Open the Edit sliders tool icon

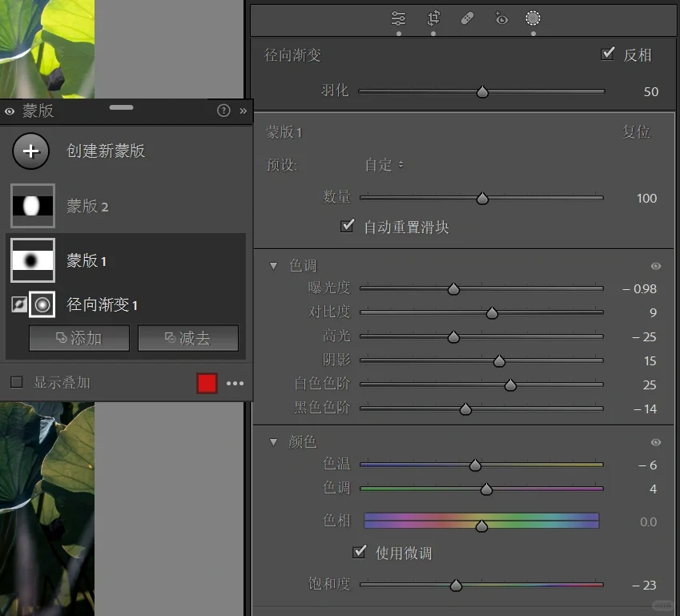click(x=398, y=18)
